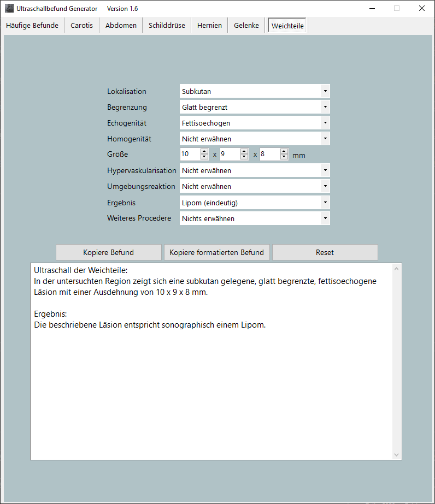Reset the form with Reset button

325,252
